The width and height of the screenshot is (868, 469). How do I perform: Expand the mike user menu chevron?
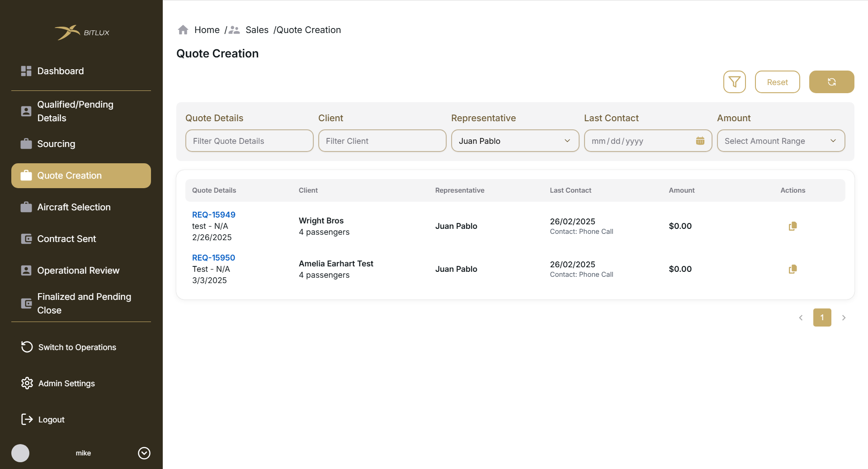point(144,453)
